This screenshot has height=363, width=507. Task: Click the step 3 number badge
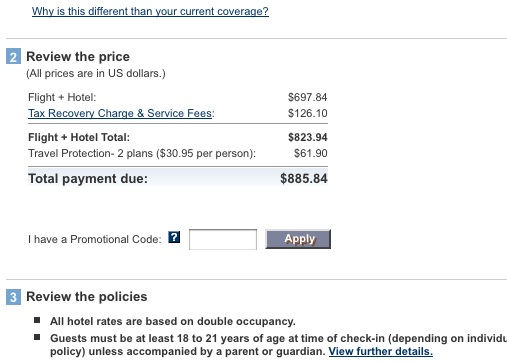click(x=13, y=297)
